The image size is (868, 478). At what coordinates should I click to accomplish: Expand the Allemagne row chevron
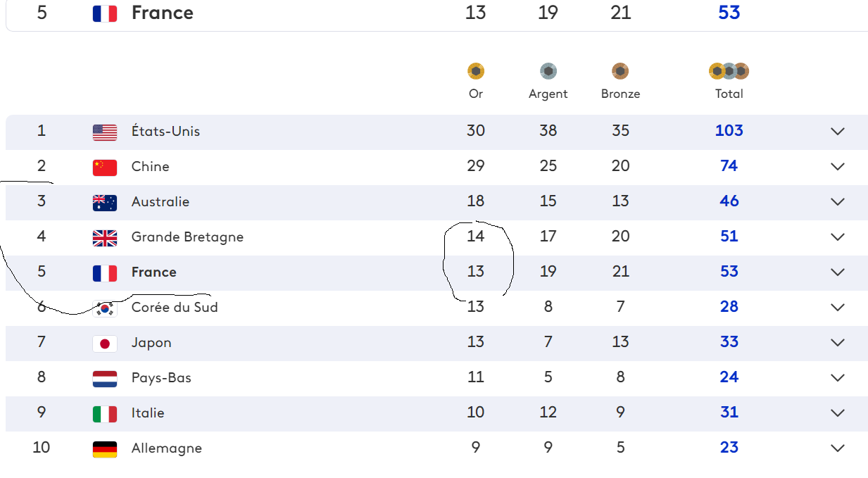[837, 448]
